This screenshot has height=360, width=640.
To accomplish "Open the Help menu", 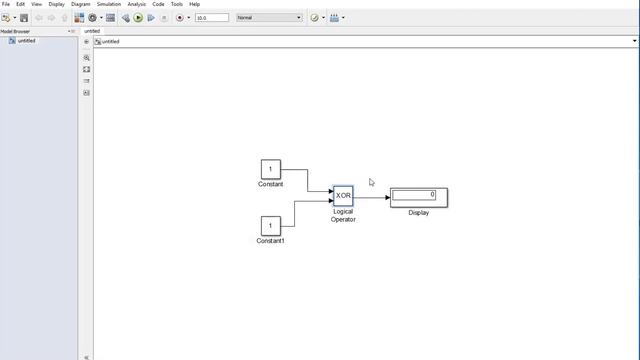I will (194, 4).
